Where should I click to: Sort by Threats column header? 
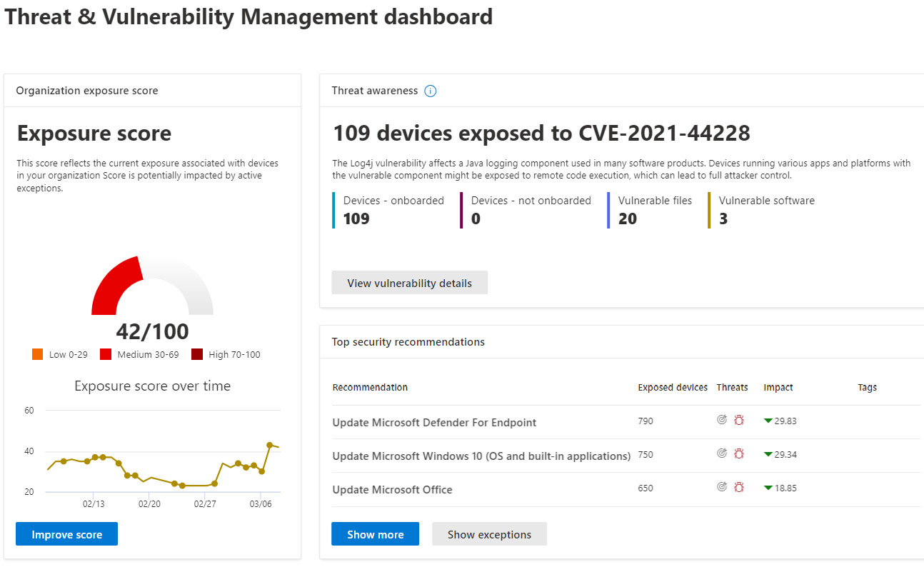tap(732, 387)
